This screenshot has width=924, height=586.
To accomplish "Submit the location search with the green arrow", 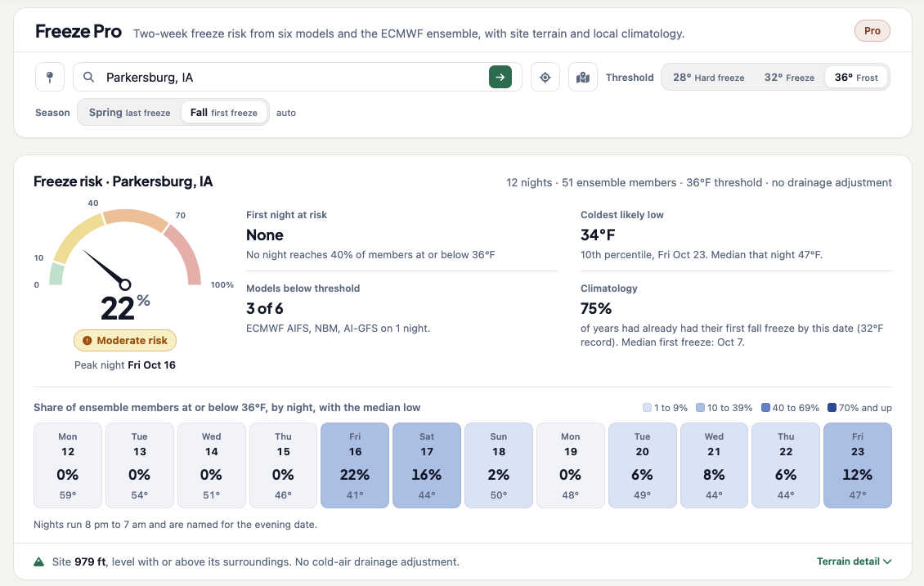I will [x=500, y=77].
